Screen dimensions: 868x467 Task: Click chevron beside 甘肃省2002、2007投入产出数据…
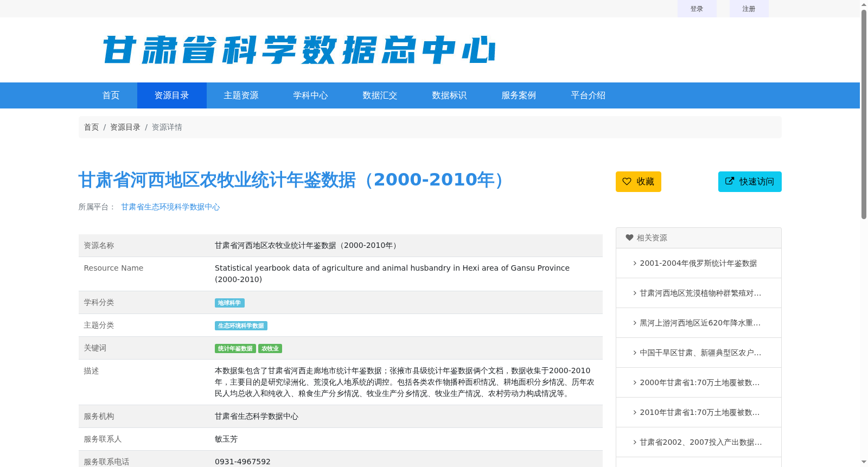635,442
